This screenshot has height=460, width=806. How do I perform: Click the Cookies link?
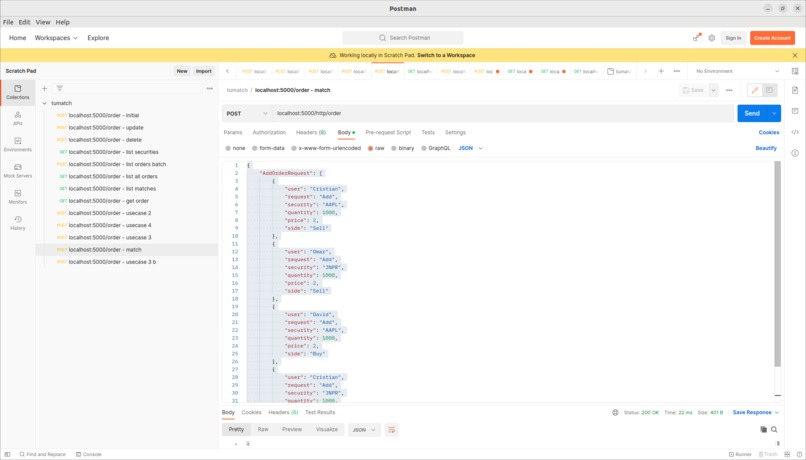pos(768,133)
